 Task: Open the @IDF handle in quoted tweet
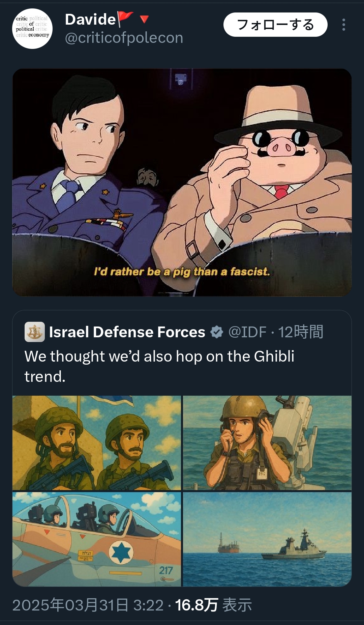(x=247, y=332)
